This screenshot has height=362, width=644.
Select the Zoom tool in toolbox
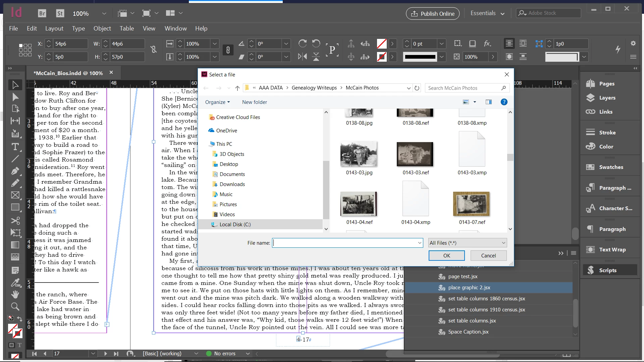(x=15, y=306)
